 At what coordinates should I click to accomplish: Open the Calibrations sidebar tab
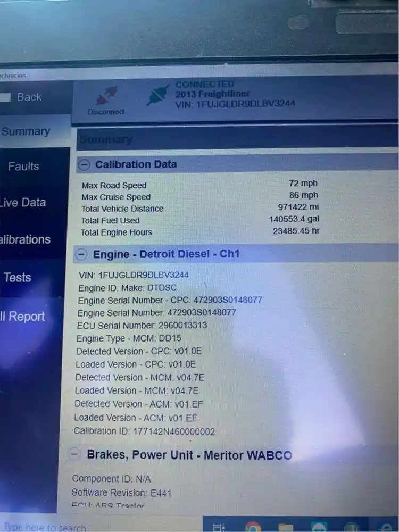26,239
